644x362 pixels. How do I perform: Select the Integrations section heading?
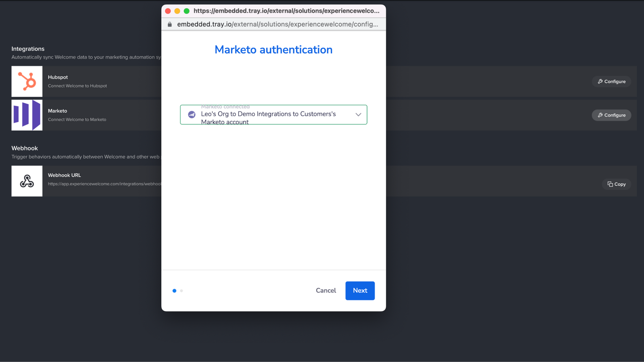click(28, 49)
